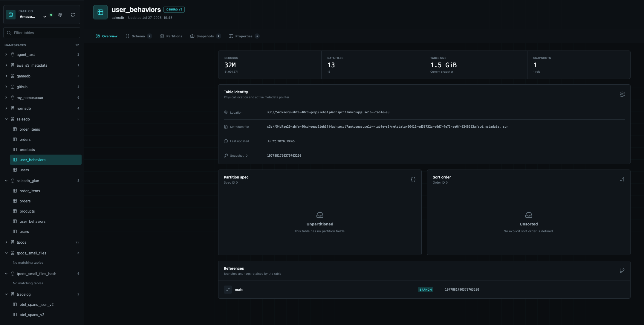Image resolution: width=644 pixels, height=325 pixels.
Task: Collapse the tpcds_small_files namespace chevron
Action: point(6,253)
